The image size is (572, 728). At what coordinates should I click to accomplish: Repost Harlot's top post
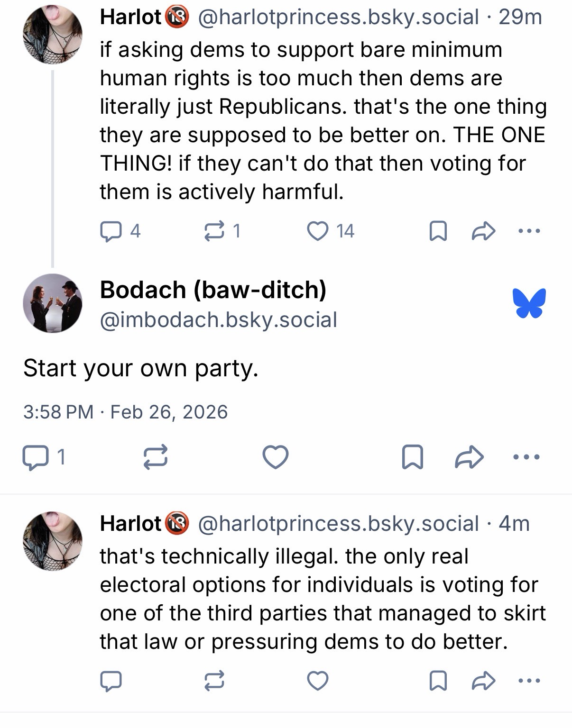point(214,231)
